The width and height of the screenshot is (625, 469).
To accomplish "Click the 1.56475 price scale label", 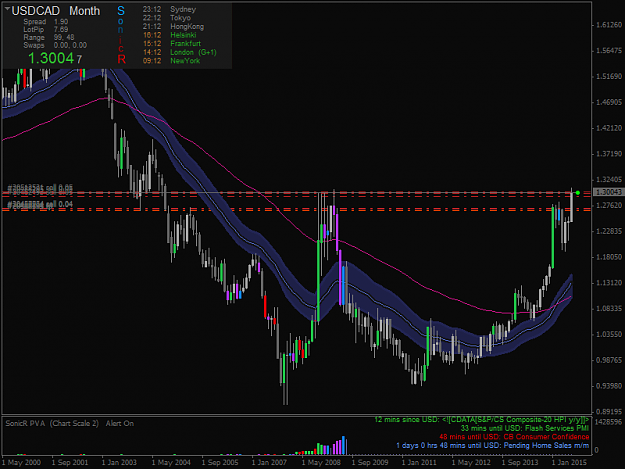I will pos(609,51).
